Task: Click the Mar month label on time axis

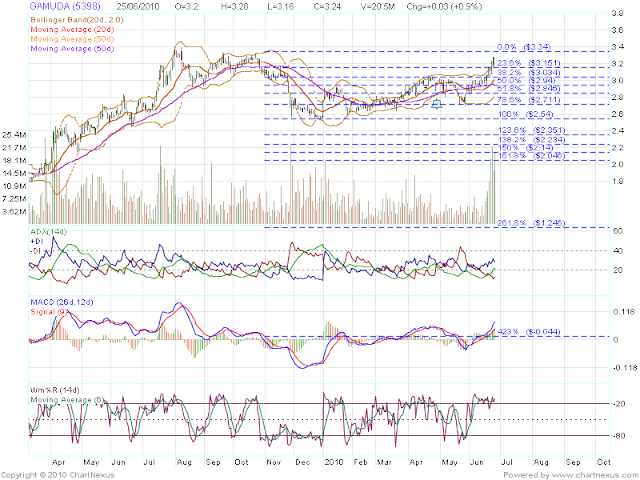Action: [x=384, y=462]
